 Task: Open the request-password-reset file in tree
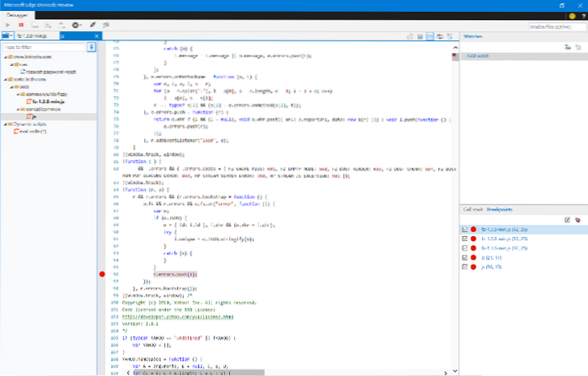pos(48,70)
